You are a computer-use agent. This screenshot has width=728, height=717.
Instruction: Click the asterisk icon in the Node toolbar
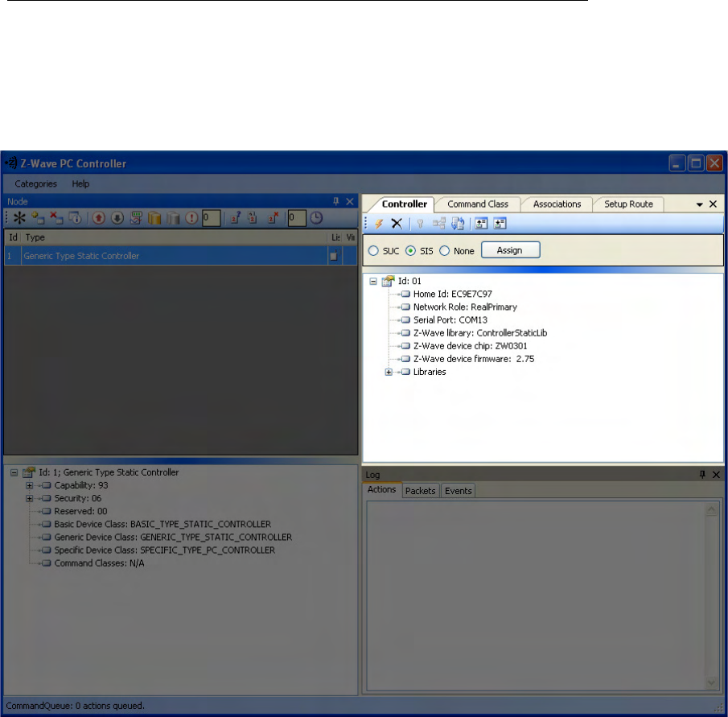(19, 218)
